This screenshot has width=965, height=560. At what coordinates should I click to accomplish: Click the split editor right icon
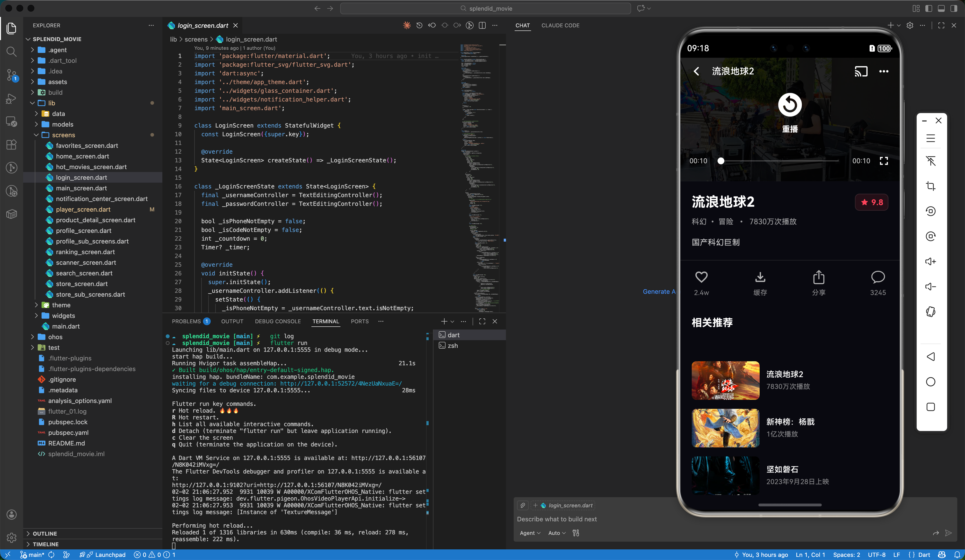pos(482,26)
